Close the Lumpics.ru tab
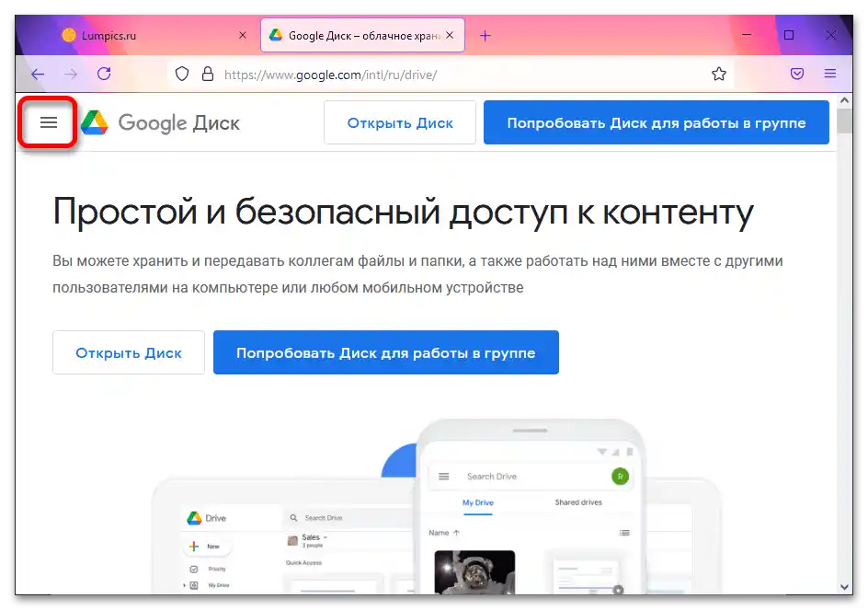 pyautogui.click(x=243, y=35)
